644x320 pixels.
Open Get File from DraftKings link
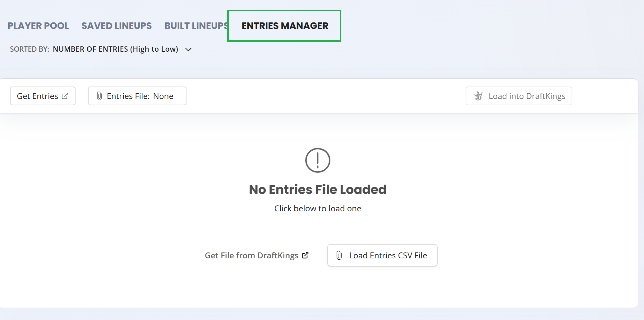coord(257,255)
